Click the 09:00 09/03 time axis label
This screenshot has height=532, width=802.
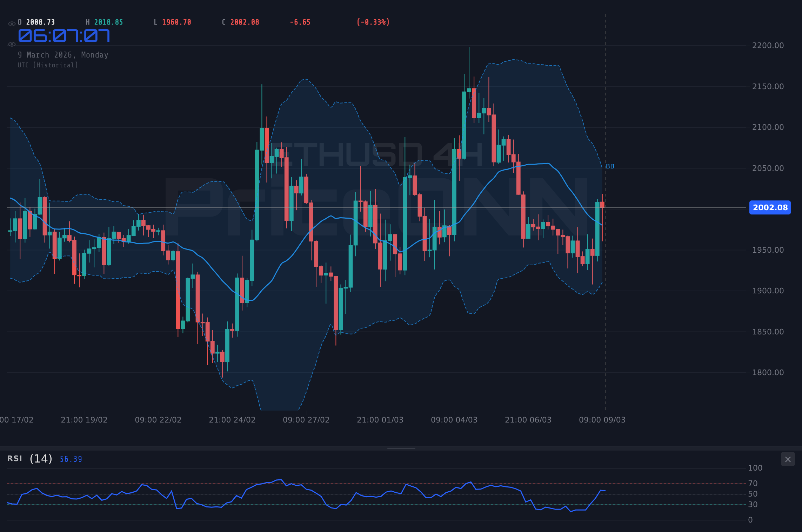(602, 420)
